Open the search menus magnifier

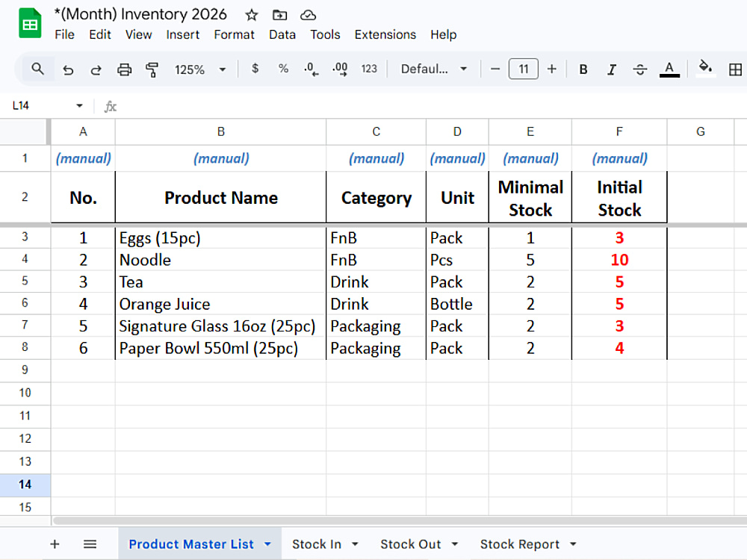[37, 69]
